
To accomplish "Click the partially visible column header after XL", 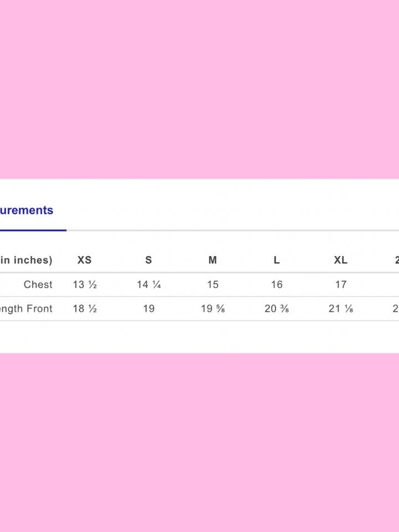I will coord(396,260).
